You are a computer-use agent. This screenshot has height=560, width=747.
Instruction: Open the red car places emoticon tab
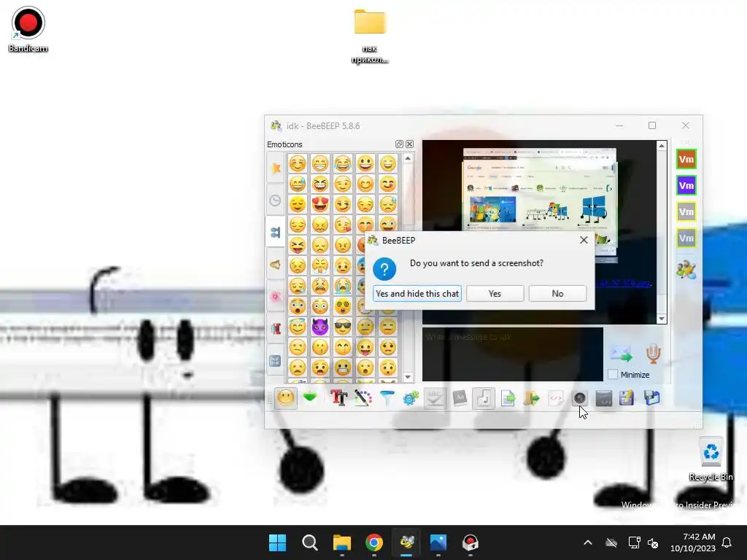[x=275, y=329]
